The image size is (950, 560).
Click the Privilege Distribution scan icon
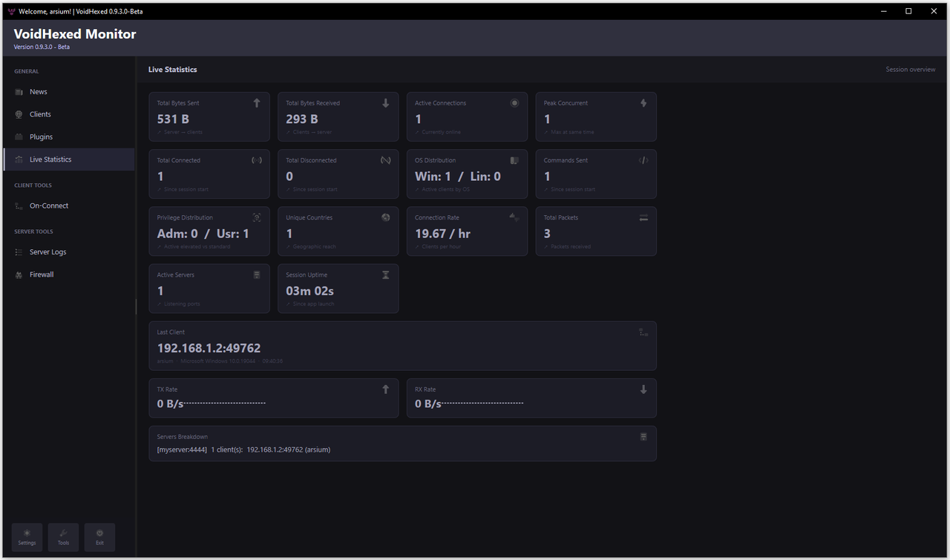click(x=257, y=217)
